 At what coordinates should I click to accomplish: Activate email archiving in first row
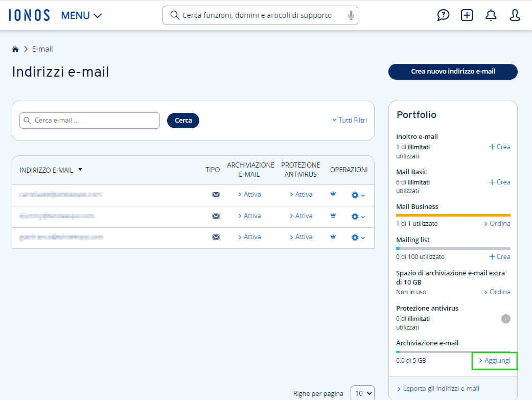[x=249, y=195]
